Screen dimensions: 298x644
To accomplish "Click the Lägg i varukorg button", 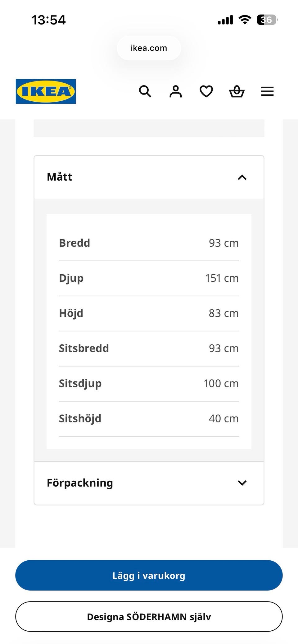I will click(x=149, y=575).
